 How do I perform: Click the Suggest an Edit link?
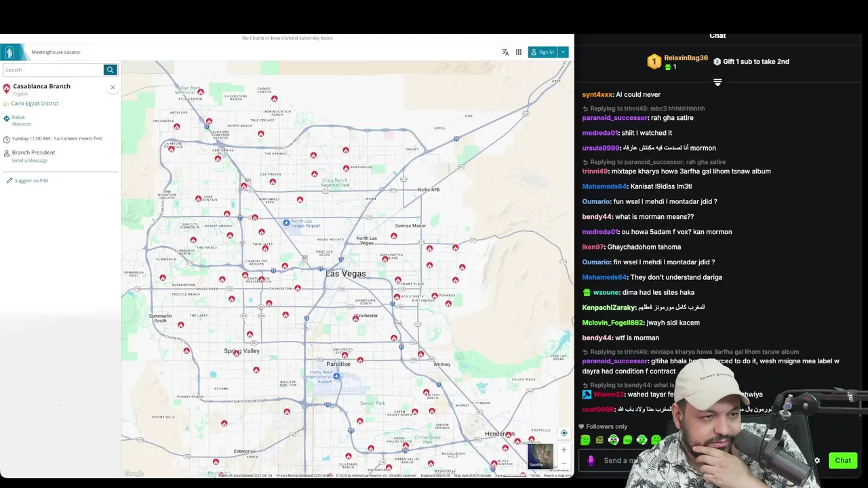(x=31, y=180)
